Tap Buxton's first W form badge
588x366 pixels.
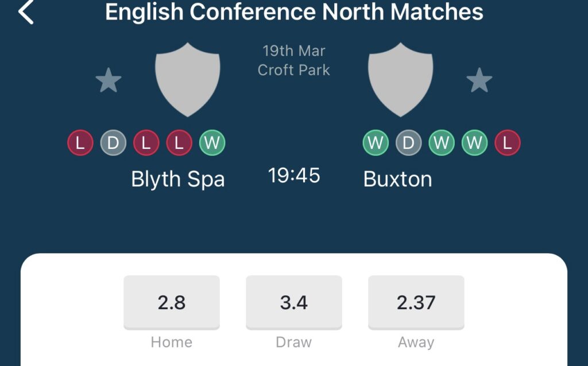pos(376,142)
